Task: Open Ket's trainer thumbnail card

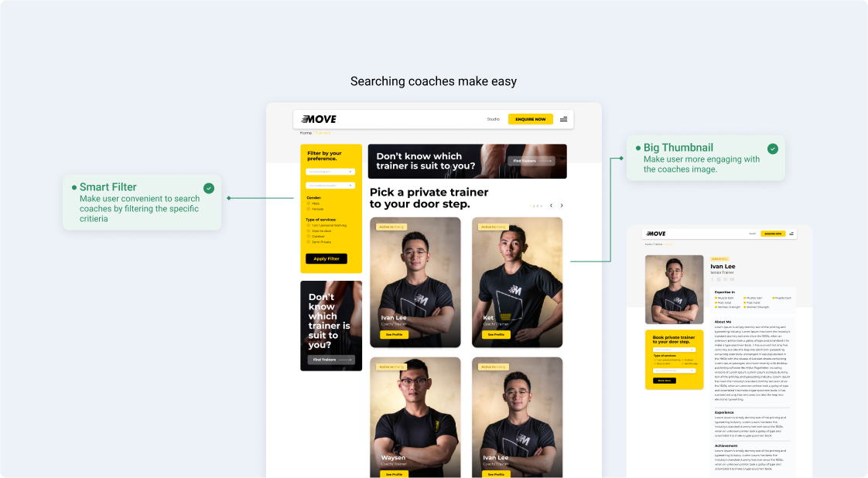Action: 517,282
